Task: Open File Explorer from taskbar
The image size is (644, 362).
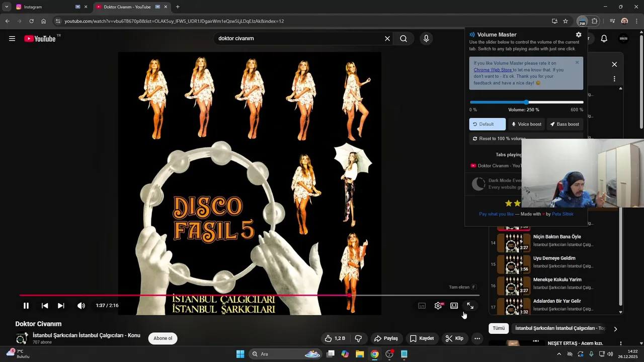Action: 360,354
